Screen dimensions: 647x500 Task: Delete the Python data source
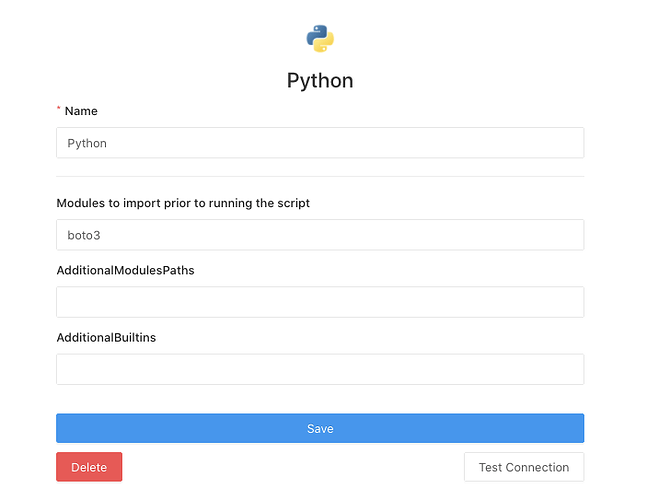(x=89, y=467)
